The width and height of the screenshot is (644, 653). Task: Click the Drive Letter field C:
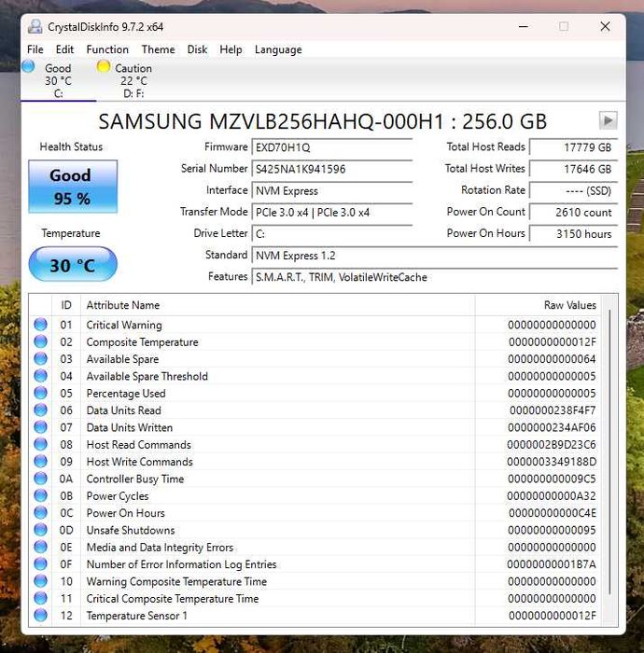[332, 234]
